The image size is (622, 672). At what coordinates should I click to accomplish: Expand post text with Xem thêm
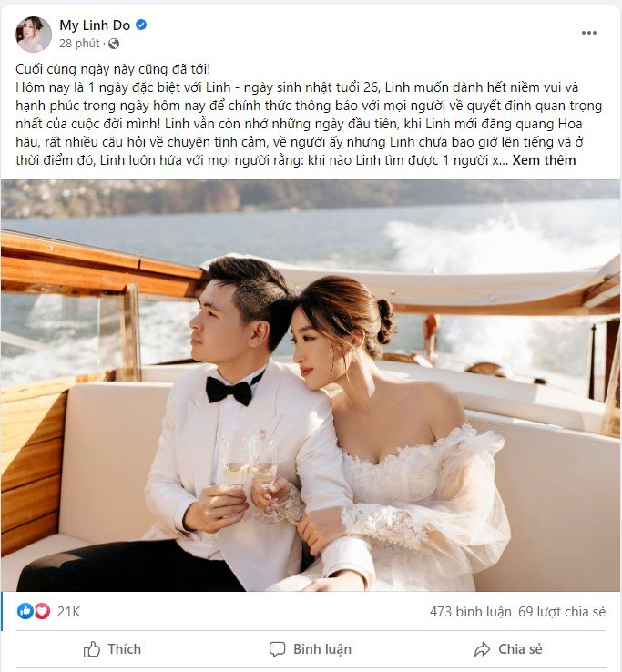544,160
